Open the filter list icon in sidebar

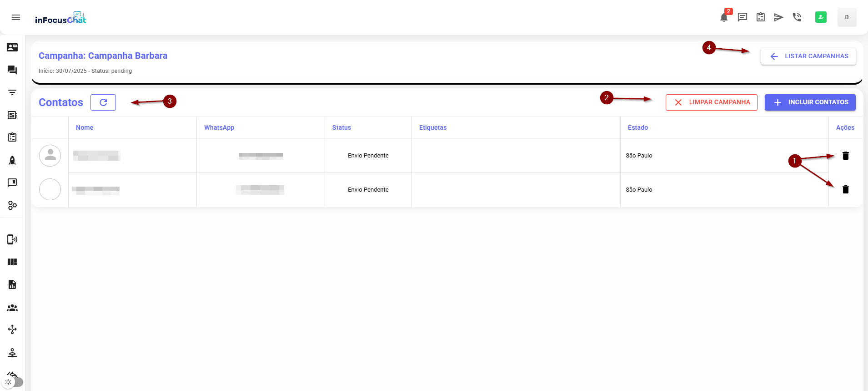(12, 92)
